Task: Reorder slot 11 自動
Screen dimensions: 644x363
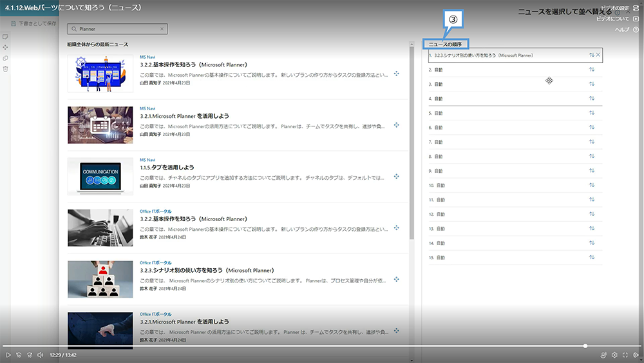Action: [592, 199]
